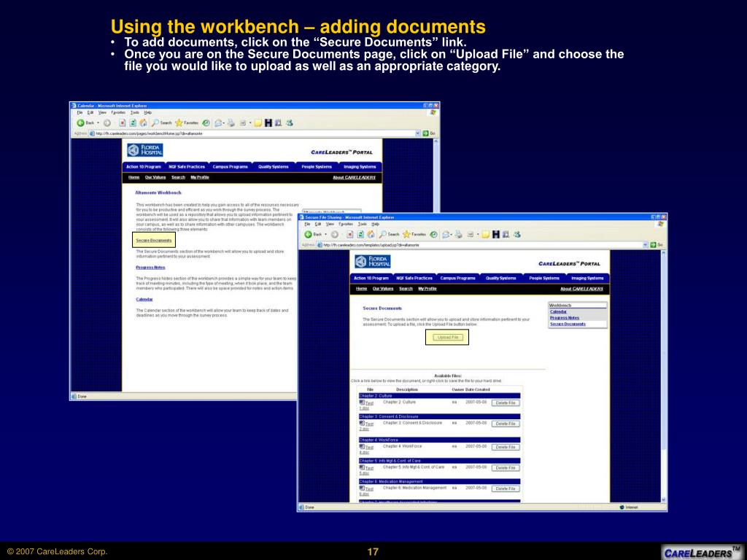Screen dimensions: 747x560
Task: Open address bar dropdown in Calendar window
Action: tap(418, 133)
